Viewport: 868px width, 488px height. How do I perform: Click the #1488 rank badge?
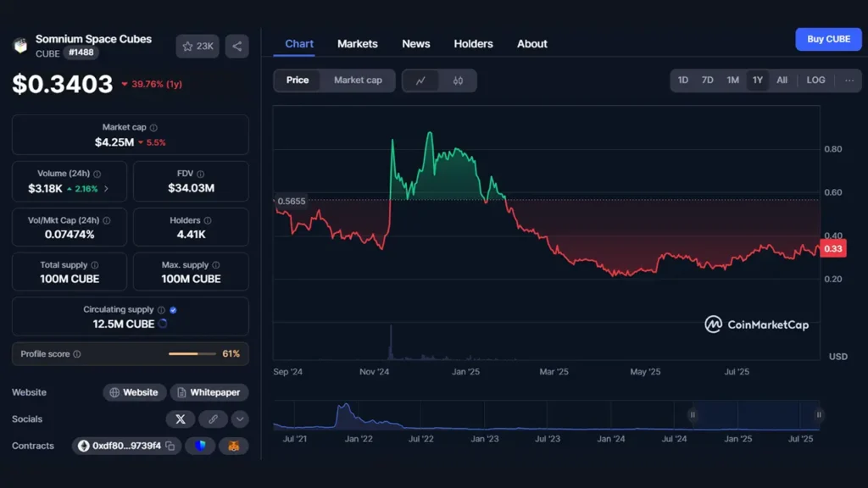tap(81, 53)
